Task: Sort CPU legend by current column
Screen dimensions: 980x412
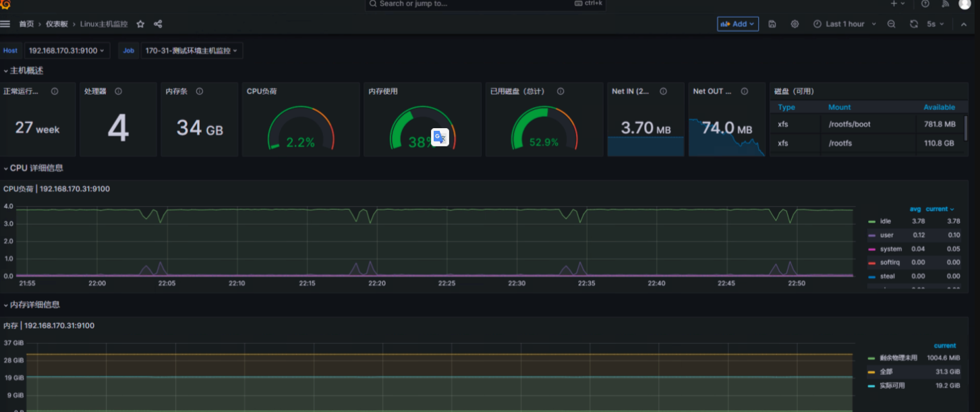Action: tap(940, 209)
